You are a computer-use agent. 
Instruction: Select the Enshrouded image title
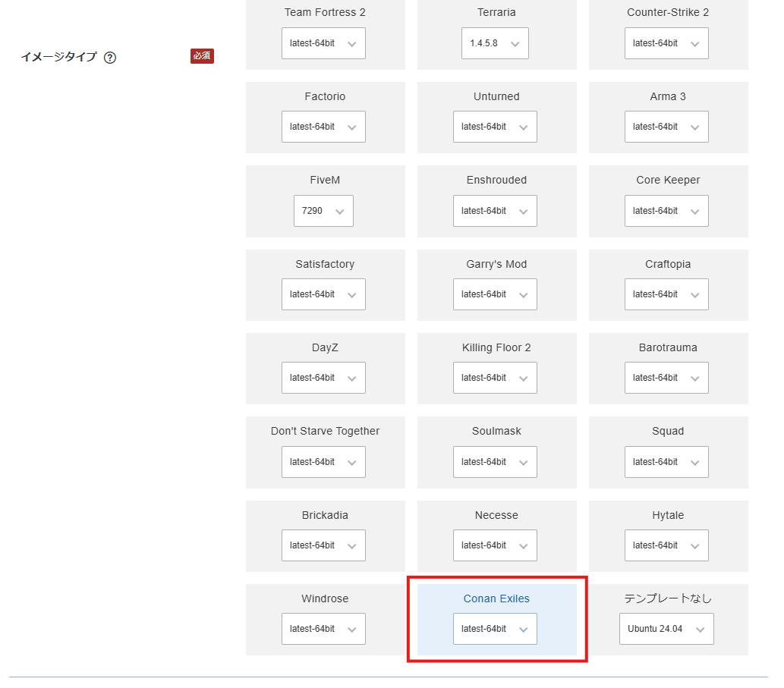(x=496, y=180)
